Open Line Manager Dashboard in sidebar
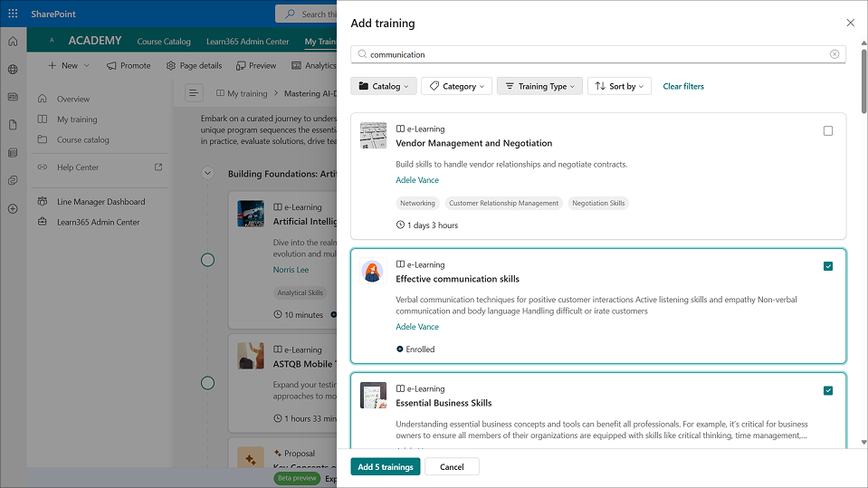The width and height of the screenshot is (868, 488). click(x=100, y=202)
